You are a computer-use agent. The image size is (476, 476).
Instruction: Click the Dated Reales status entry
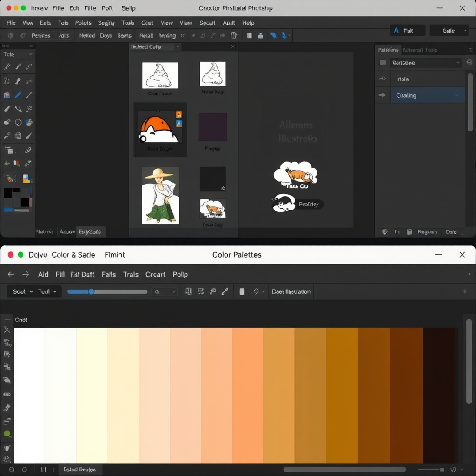(79, 469)
